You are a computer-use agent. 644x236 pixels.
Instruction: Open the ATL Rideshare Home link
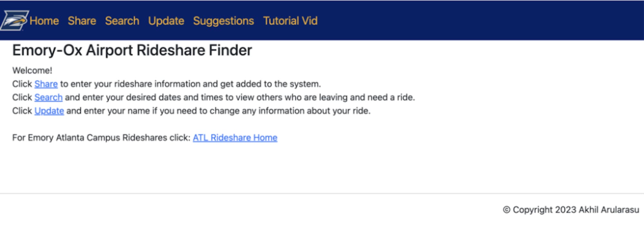235,138
